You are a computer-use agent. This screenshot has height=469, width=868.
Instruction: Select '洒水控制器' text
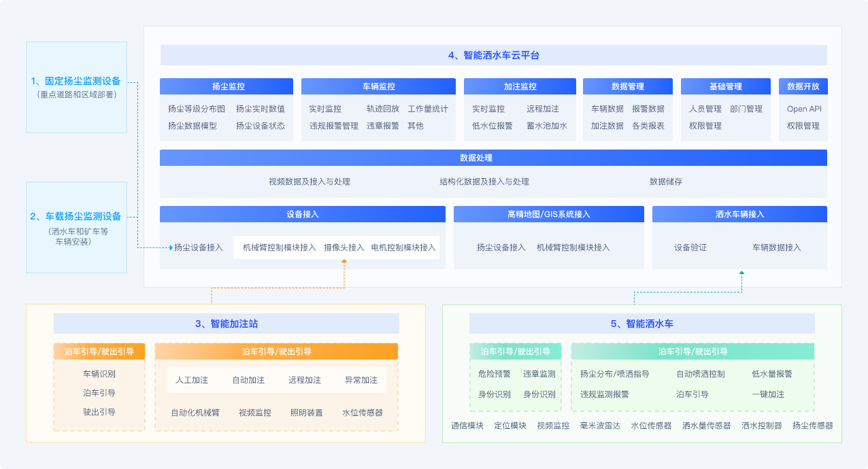tap(762, 426)
